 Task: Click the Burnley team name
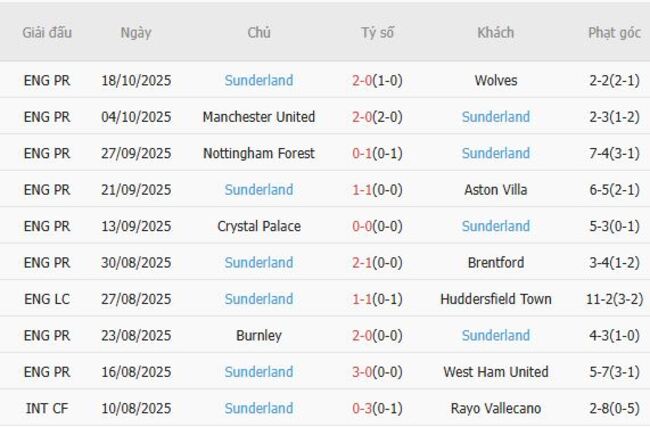coord(258,336)
